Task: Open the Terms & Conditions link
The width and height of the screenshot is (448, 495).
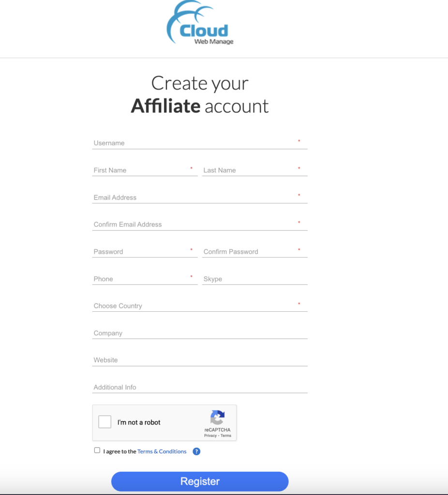Action: [x=162, y=451]
